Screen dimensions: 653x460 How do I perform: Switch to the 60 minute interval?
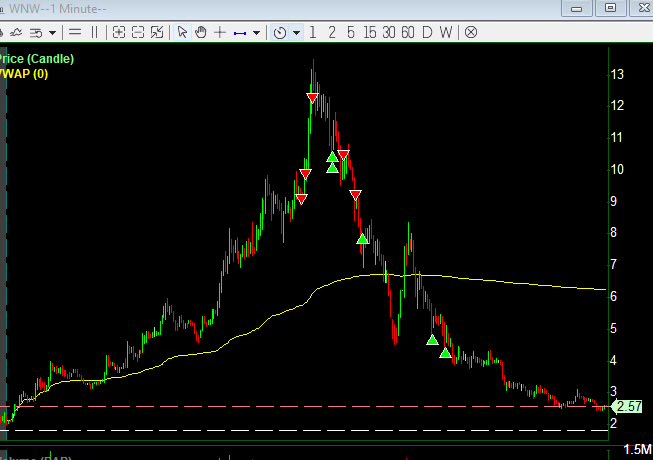(x=408, y=32)
